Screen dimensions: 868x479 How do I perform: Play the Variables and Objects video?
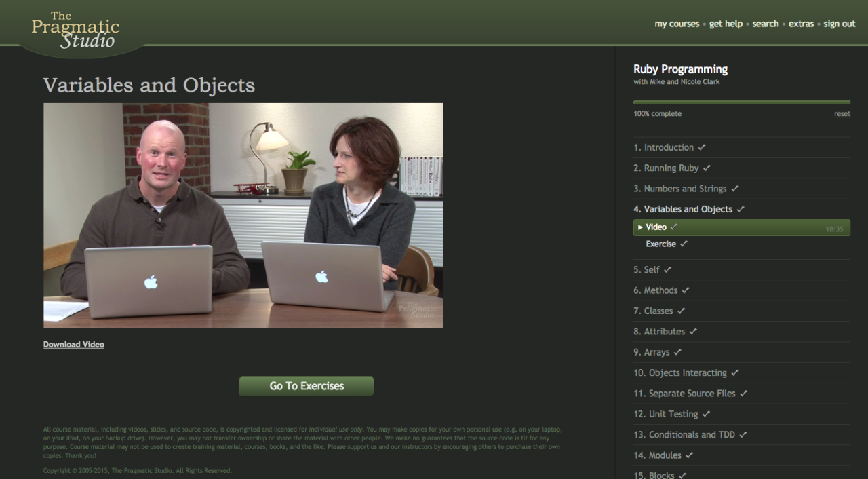(x=243, y=215)
